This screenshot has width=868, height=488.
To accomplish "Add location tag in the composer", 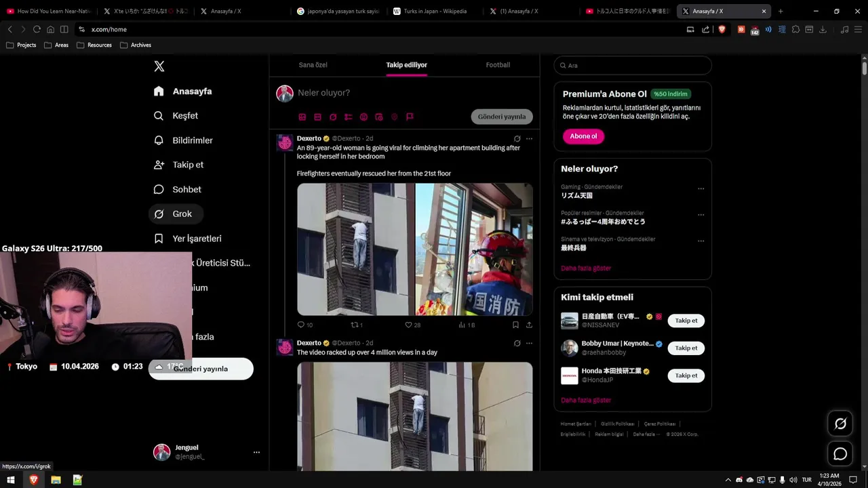I will tap(394, 117).
